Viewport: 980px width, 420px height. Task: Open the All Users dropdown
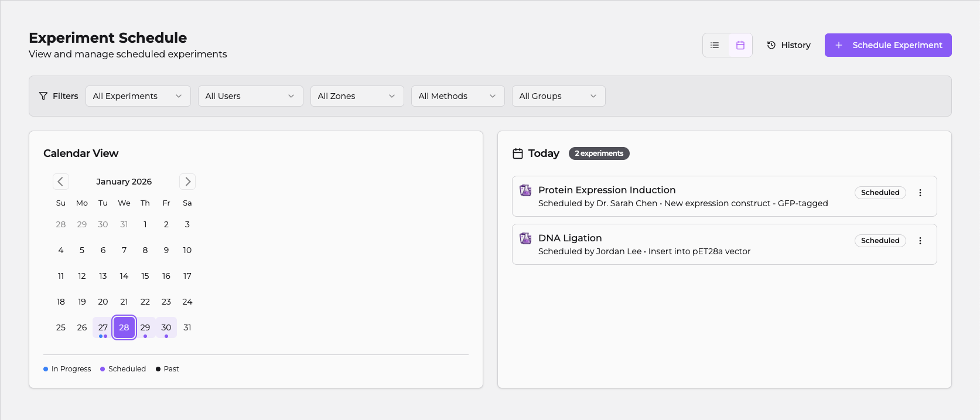click(x=251, y=96)
